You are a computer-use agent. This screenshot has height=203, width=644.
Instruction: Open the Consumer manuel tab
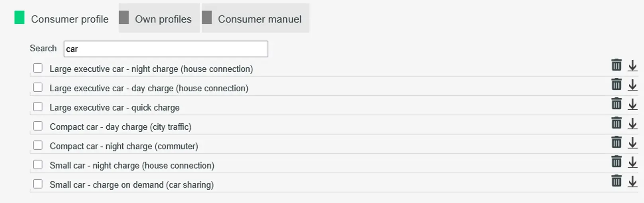pyautogui.click(x=255, y=19)
